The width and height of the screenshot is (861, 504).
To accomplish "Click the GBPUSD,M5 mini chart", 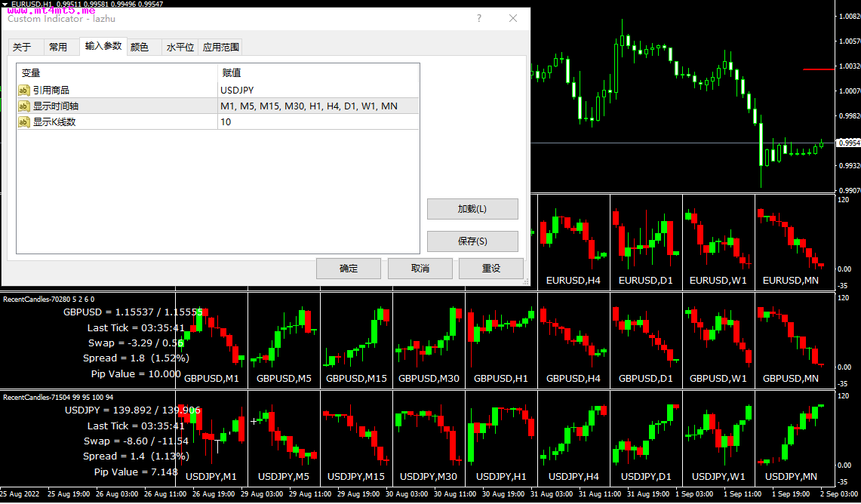I will (x=284, y=340).
